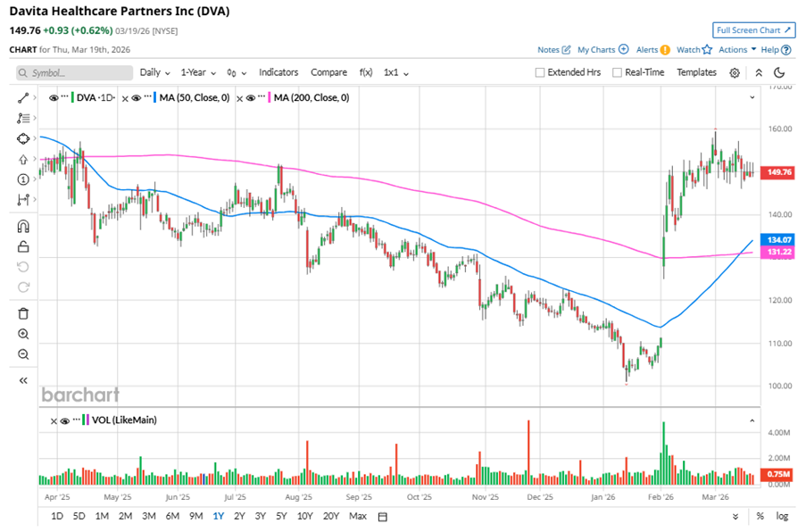Select the Max range
This screenshot has width=806, height=532.
[x=358, y=516]
